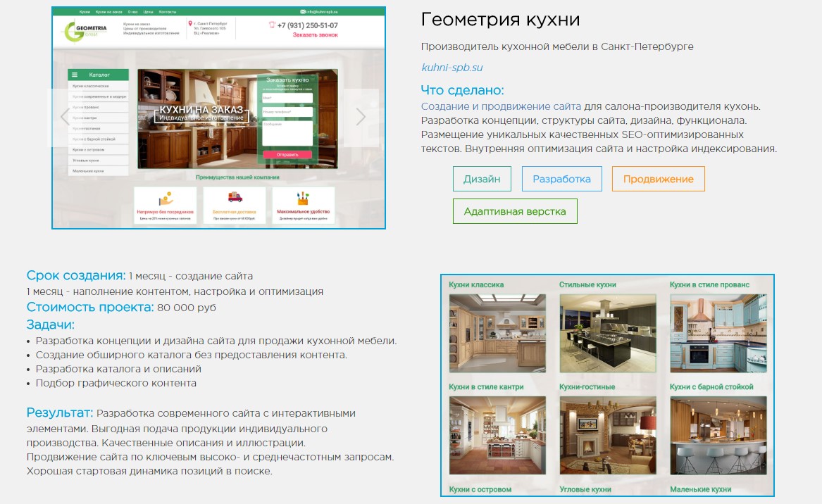The height and width of the screenshot is (504, 822).
Task: Open the Кухни в стиле кантри thumbnail
Action: pyautogui.click(x=497, y=435)
